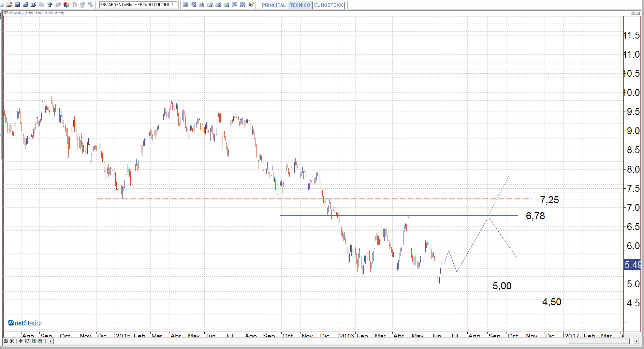The image size is (644, 349).
Task: Click the 2015 label on the time axis
Action: point(123,336)
